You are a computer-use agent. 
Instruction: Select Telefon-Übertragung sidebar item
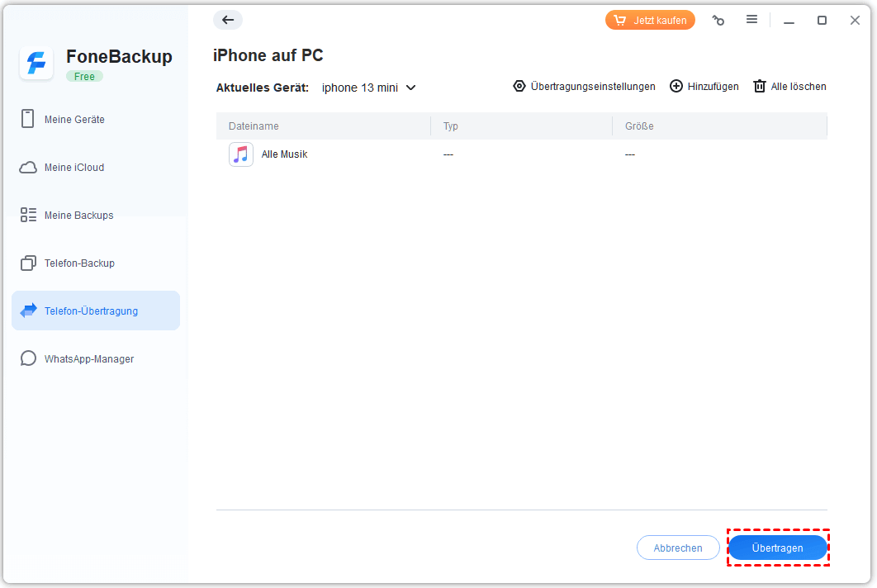click(x=91, y=311)
